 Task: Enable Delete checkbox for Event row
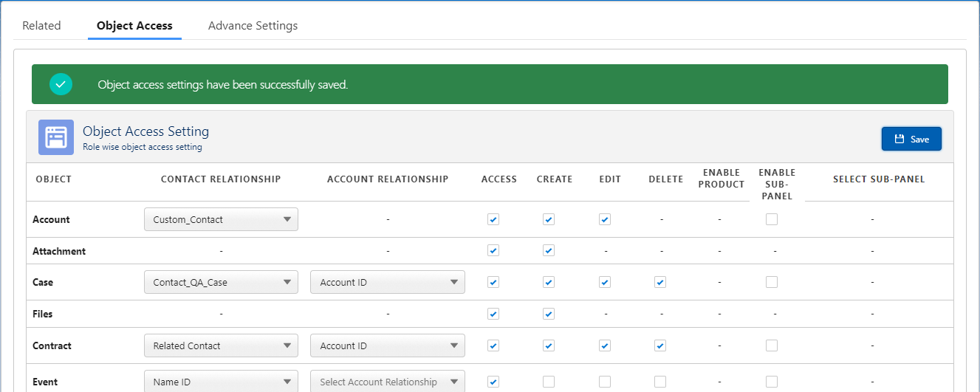tap(660, 382)
